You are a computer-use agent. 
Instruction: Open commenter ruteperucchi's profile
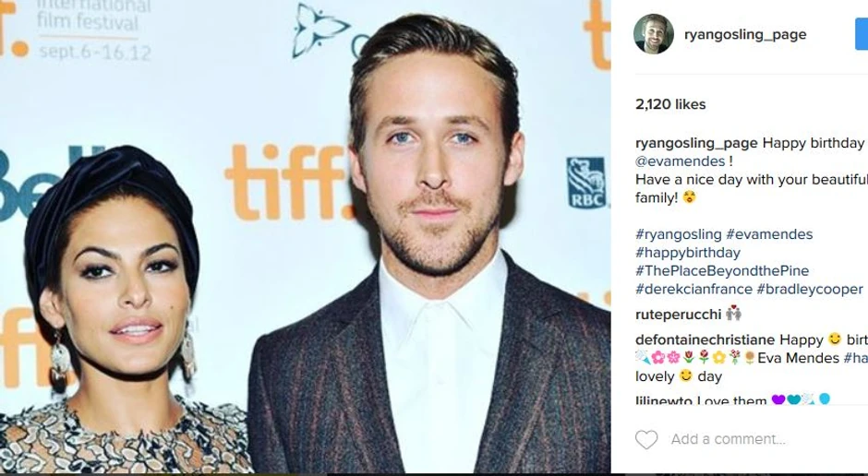[x=679, y=315]
